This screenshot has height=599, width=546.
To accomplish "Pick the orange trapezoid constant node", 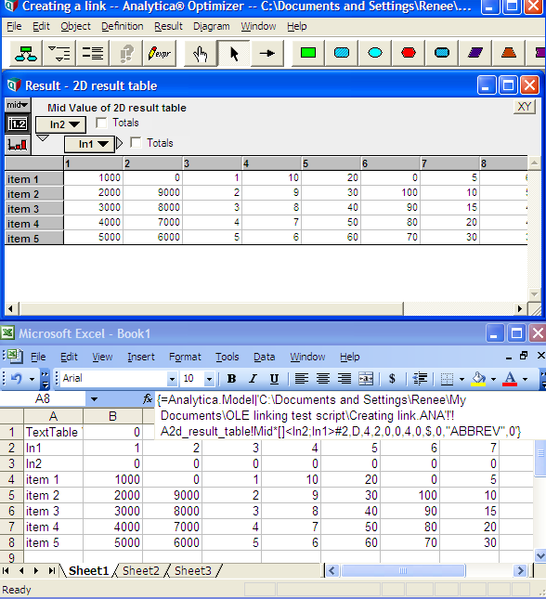I will [509, 53].
